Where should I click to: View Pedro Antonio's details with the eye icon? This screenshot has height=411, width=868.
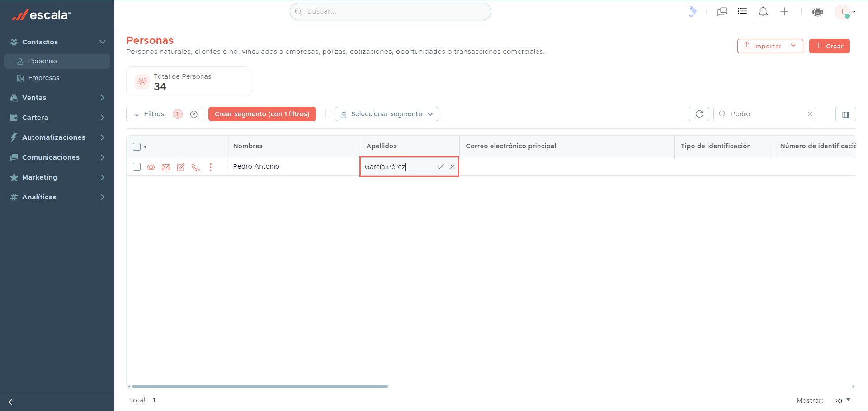click(x=151, y=167)
